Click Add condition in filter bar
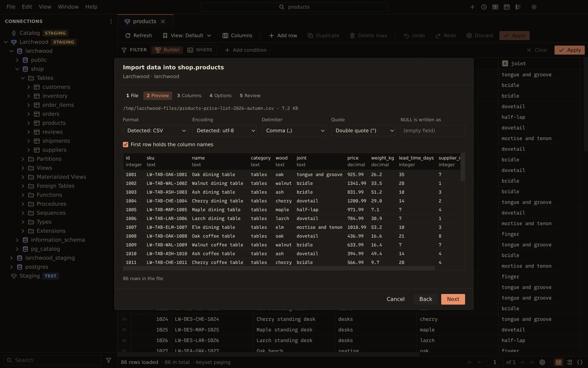This screenshot has height=368, width=588. click(x=245, y=50)
